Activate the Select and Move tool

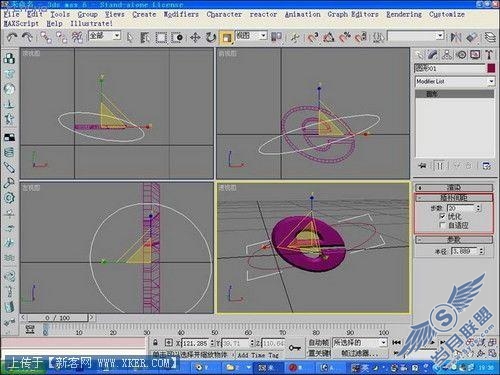[195, 37]
